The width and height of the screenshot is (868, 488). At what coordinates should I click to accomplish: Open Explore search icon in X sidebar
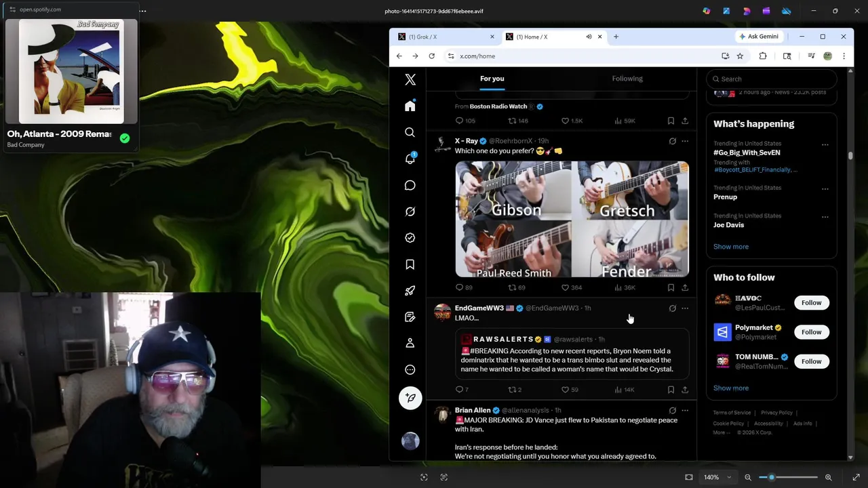[x=410, y=132]
